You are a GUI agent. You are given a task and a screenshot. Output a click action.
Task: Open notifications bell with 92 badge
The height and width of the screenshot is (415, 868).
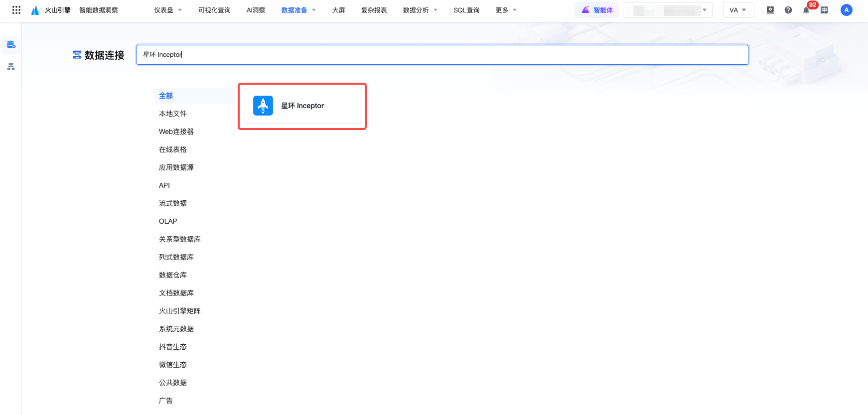806,10
